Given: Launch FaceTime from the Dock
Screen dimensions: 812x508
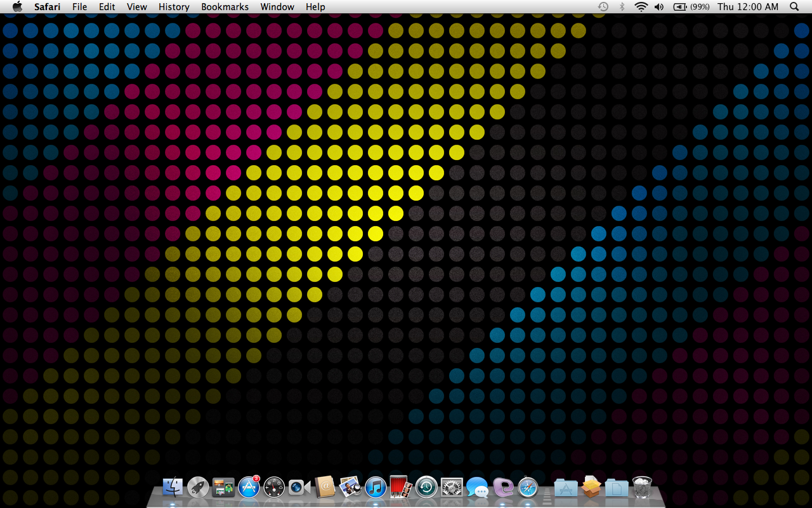Looking at the screenshot, I should point(299,487).
